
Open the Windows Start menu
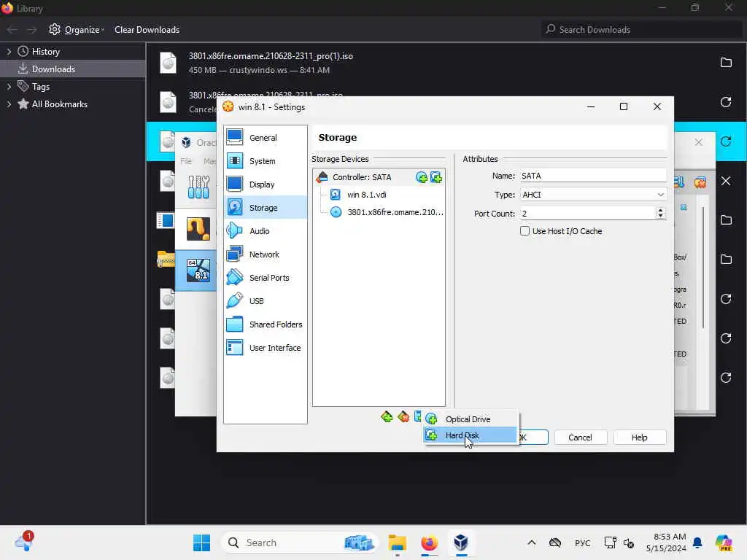click(201, 542)
